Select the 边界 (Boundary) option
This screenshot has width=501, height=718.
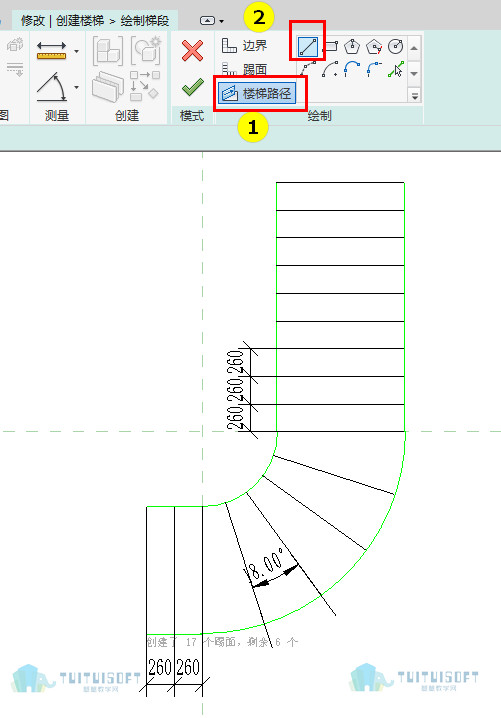coord(244,46)
